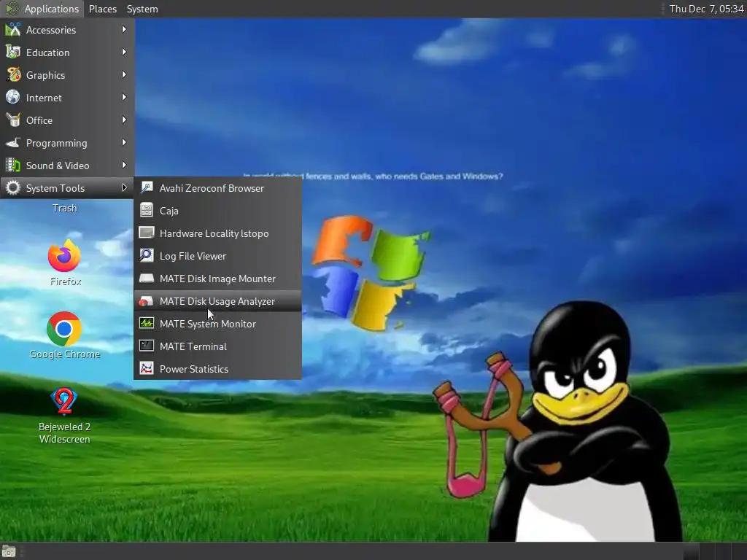Click the MATE Disk Image Mounter icon
Viewport: 747px width, 560px height.
click(146, 278)
